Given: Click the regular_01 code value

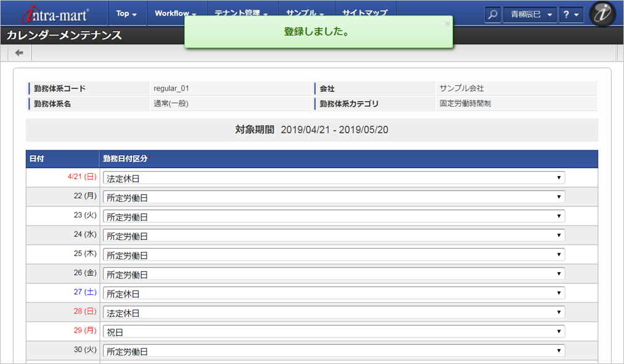Looking at the screenshot, I should coord(171,88).
